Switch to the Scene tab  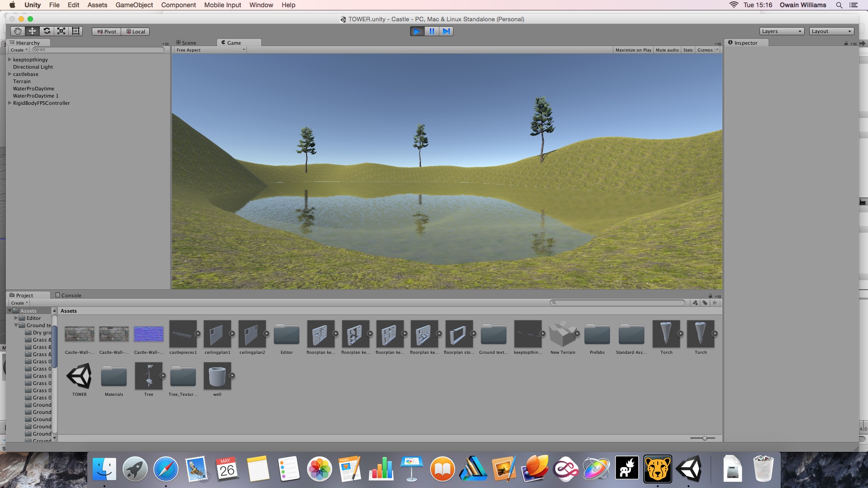pos(186,43)
